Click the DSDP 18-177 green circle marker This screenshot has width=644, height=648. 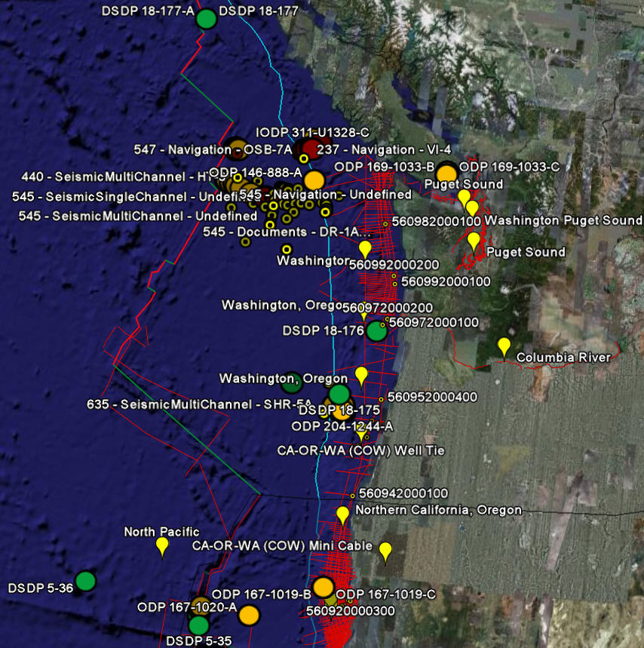[206, 19]
